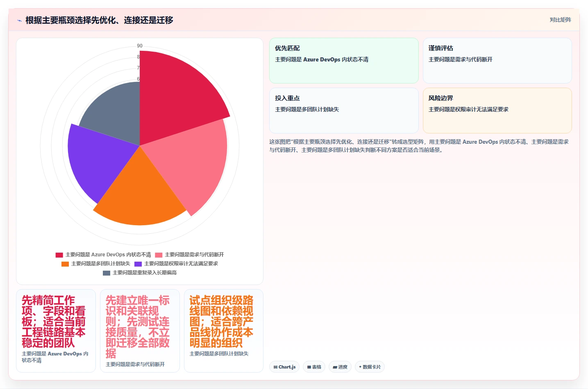The height and width of the screenshot is (389, 588).
Task: Toggle legend swatch 主要问题是多团队计划缺失
Action: coord(65,264)
